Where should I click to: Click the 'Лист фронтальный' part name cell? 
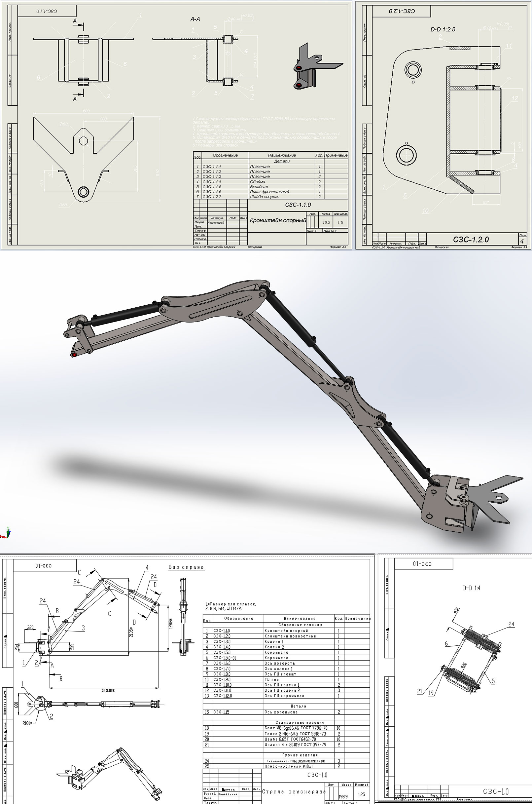(x=282, y=192)
